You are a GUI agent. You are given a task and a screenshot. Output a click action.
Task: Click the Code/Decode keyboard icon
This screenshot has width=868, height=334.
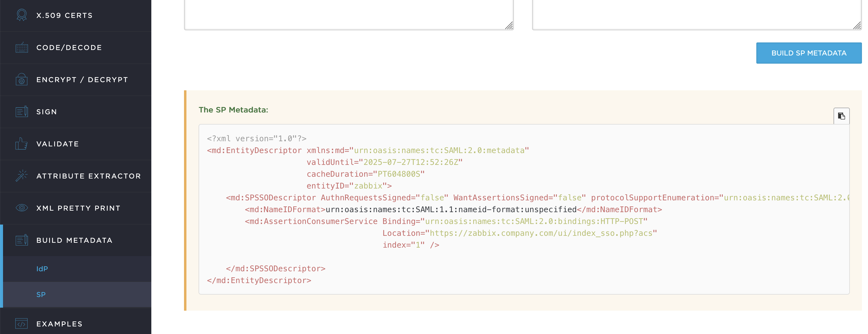(21, 48)
